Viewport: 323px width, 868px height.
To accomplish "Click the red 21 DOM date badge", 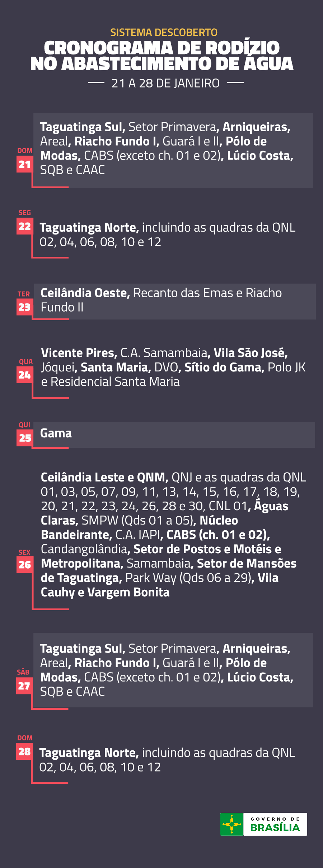I will [25, 165].
